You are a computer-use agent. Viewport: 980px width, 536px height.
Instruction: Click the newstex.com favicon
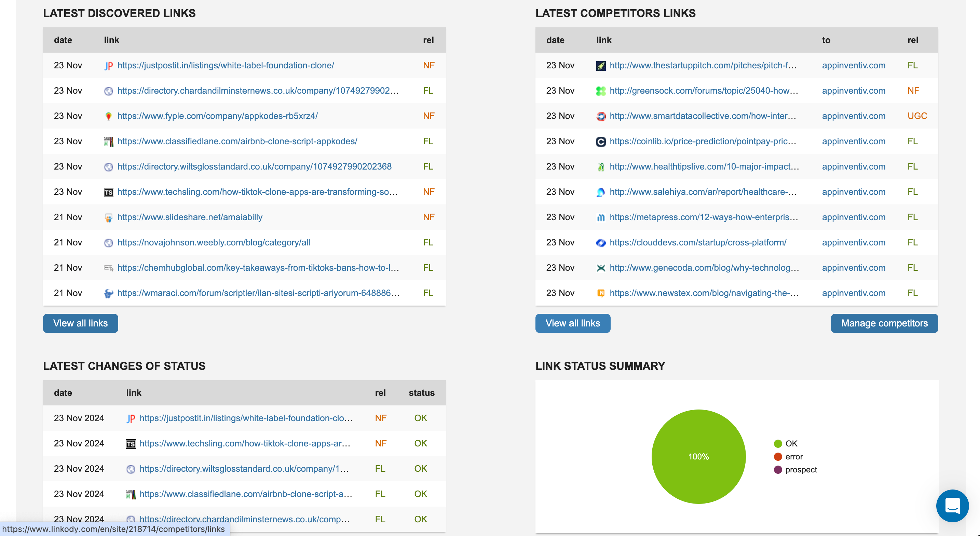(601, 293)
